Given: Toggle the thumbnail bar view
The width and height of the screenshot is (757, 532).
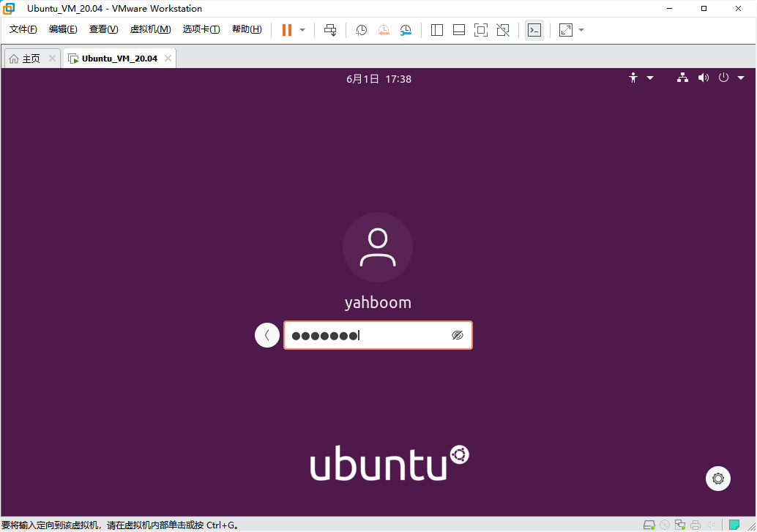Looking at the screenshot, I should (459, 30).
